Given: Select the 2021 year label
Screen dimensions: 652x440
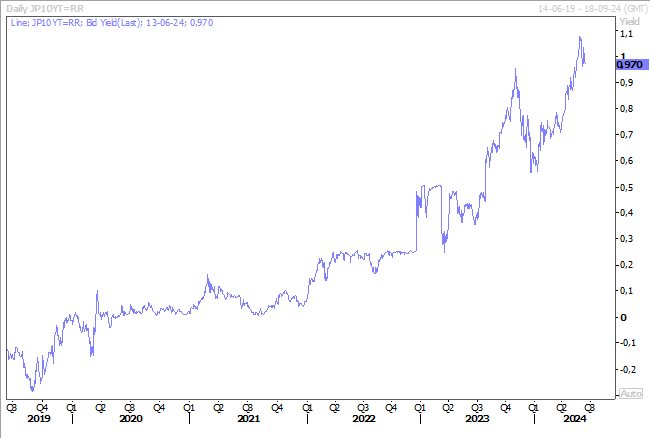Looking at the screenshot, I should [x=248, y=419].
